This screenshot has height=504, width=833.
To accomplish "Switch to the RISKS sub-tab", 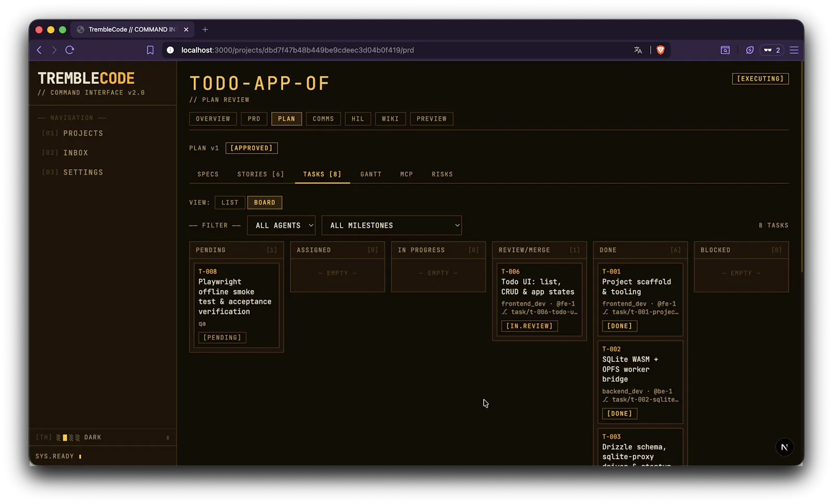I will (442, 174).
